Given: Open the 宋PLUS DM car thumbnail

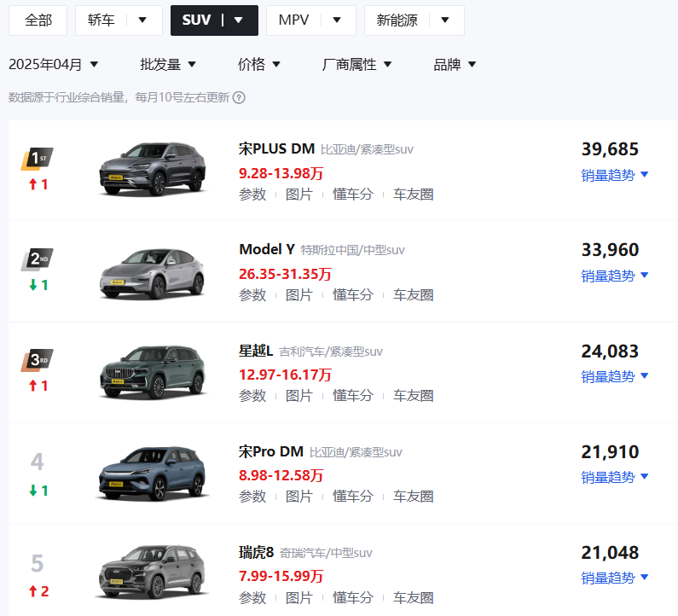Looking at the screenshot, I should 152,169.
